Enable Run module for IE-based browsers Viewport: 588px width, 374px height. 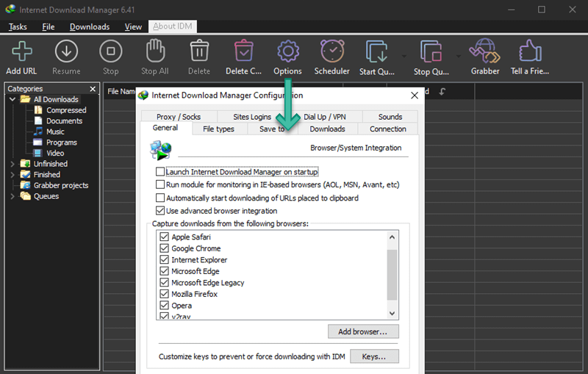(x=160, y=184)
